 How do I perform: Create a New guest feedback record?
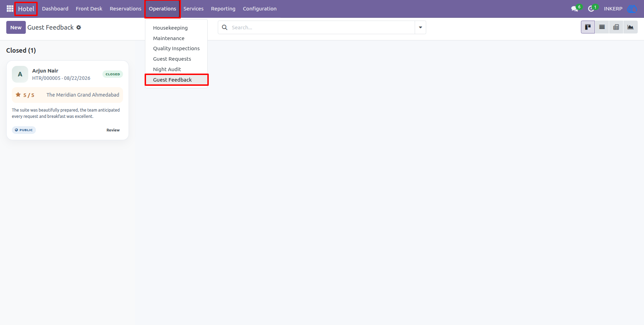16,28
